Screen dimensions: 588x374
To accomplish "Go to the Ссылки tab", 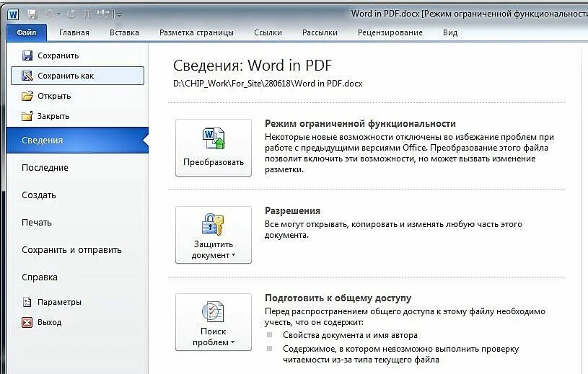I will click(x=268, y=32).
